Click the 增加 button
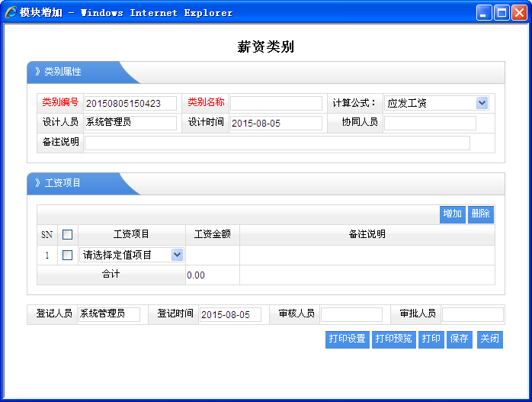This screenshot has height=402, width=532. [x=452, y=214]
